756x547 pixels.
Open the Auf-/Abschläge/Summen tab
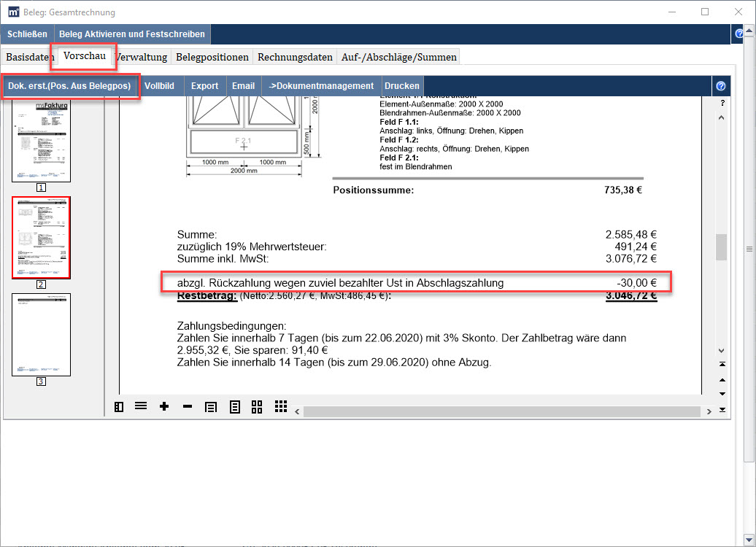(398, 57)
